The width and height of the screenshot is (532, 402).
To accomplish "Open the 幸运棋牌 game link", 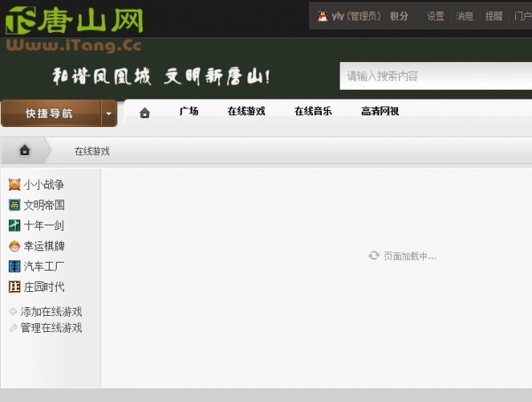I will tap(43, 246).
